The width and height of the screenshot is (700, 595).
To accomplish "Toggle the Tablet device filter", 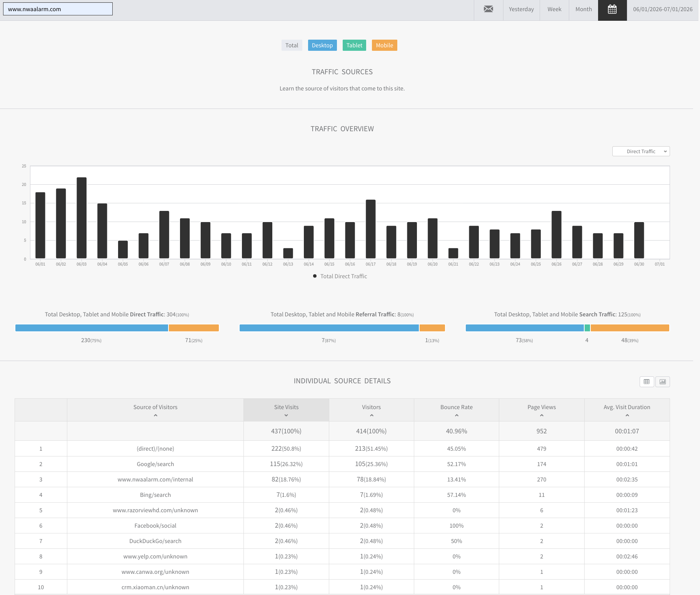I will click(x=354, y=45).
